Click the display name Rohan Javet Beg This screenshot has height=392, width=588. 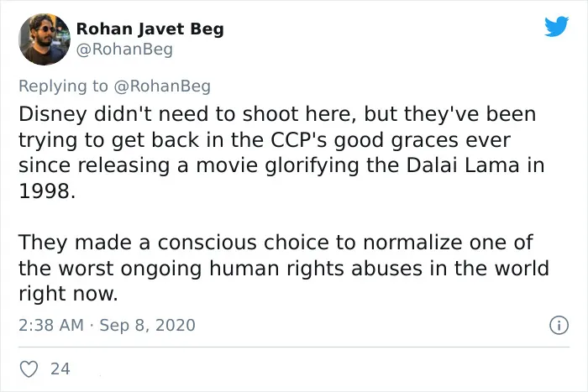coord(150,29)
